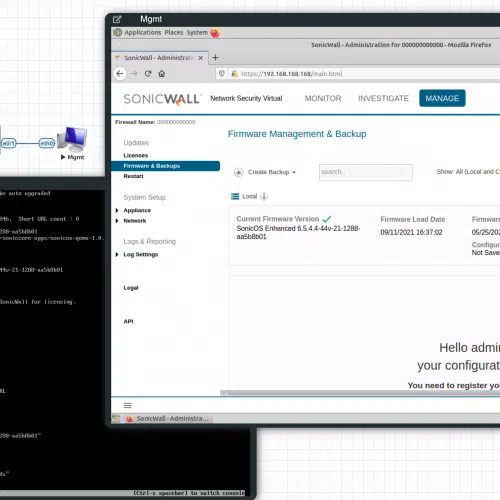Click the SonicOS Enhanced 6.5.4.4 version text
This screenshot has width=500, height=500.
298,232
